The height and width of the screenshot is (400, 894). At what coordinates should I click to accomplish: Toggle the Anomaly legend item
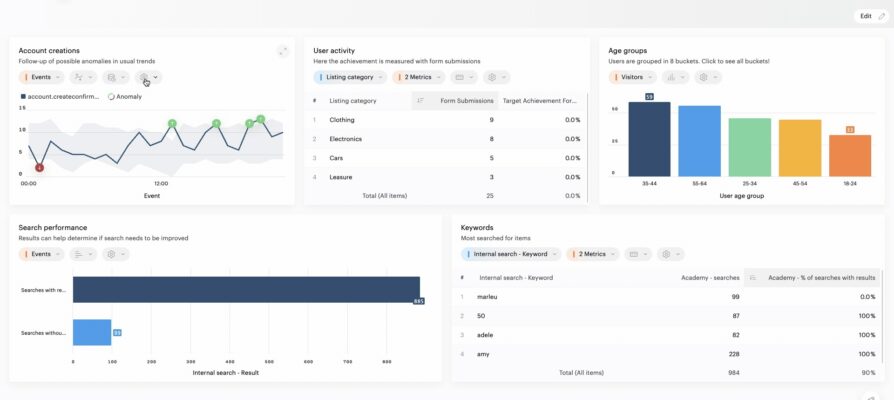click(x=125, y=97)
